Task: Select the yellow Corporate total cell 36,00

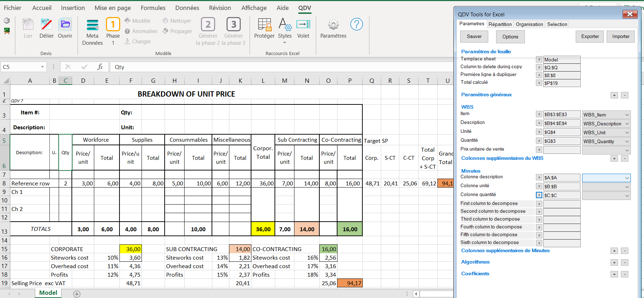Action: pos(263,229)
